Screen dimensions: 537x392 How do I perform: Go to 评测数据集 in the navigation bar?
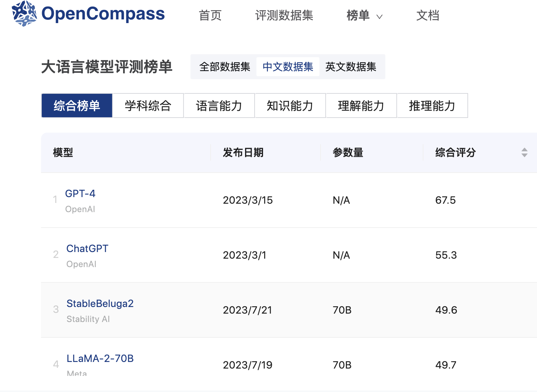click(284, 15)
